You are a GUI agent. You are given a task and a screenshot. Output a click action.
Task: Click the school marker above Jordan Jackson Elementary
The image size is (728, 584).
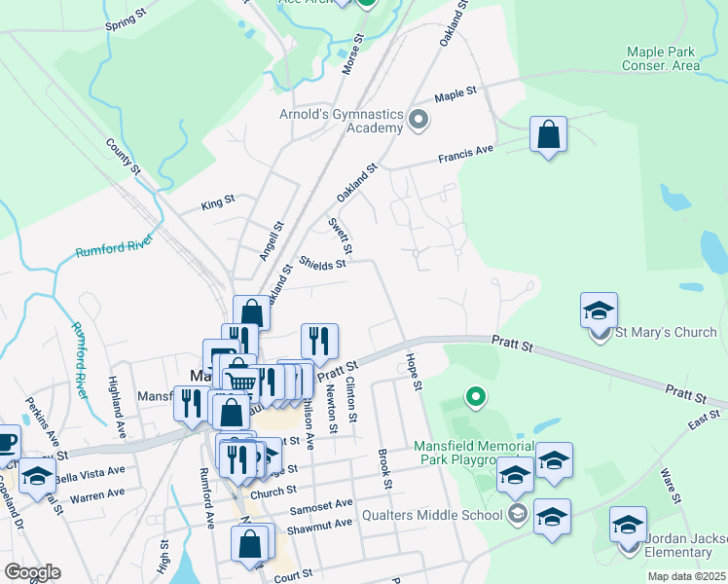tap(628, 524)
